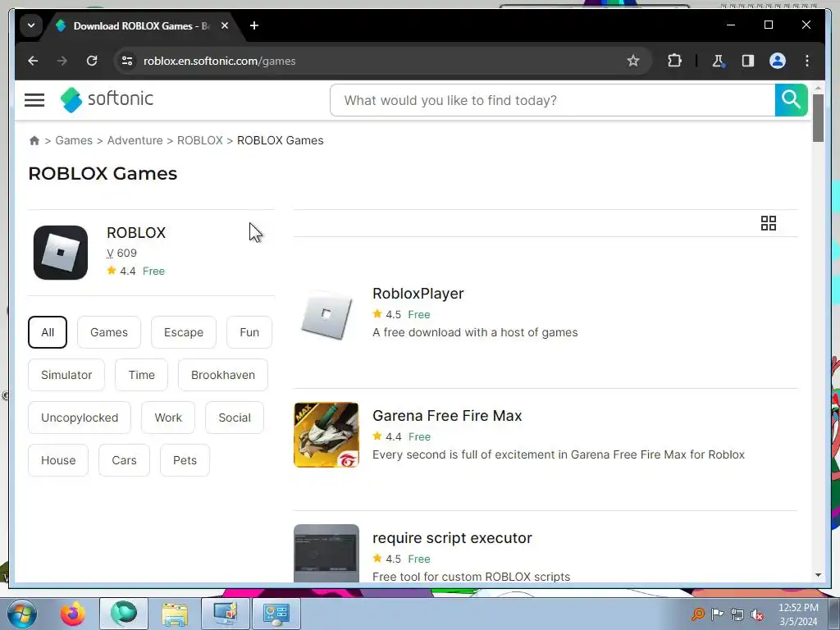Click the home icon in the breadcrumb
Screen dimensions: 840x630
click(x=34, y=140)
